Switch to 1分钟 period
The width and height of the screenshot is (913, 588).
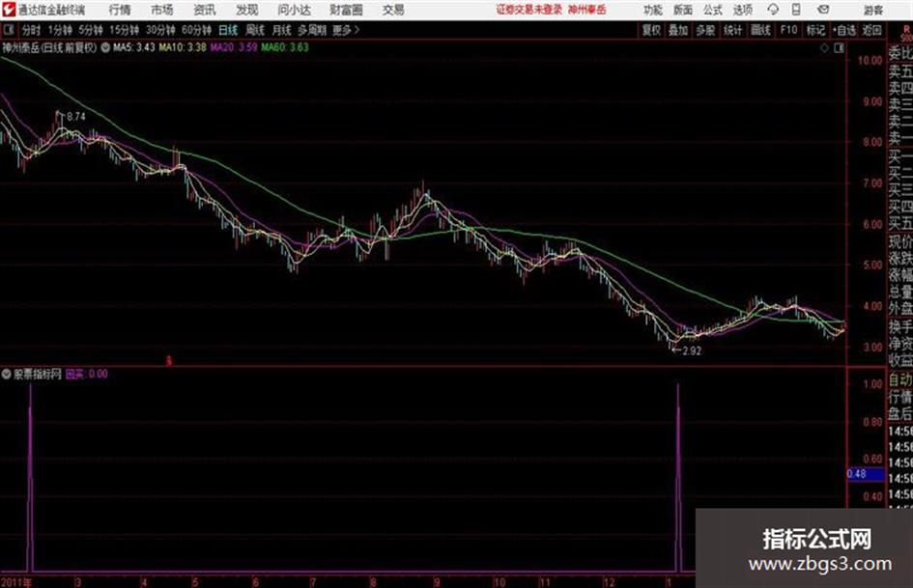(x=60, y=30)
